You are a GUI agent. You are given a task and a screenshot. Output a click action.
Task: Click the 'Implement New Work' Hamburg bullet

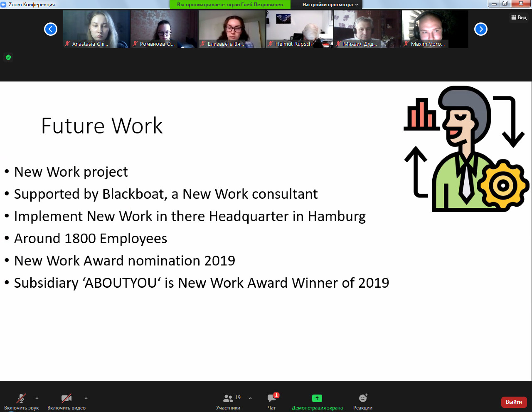(x=190, y=217)
